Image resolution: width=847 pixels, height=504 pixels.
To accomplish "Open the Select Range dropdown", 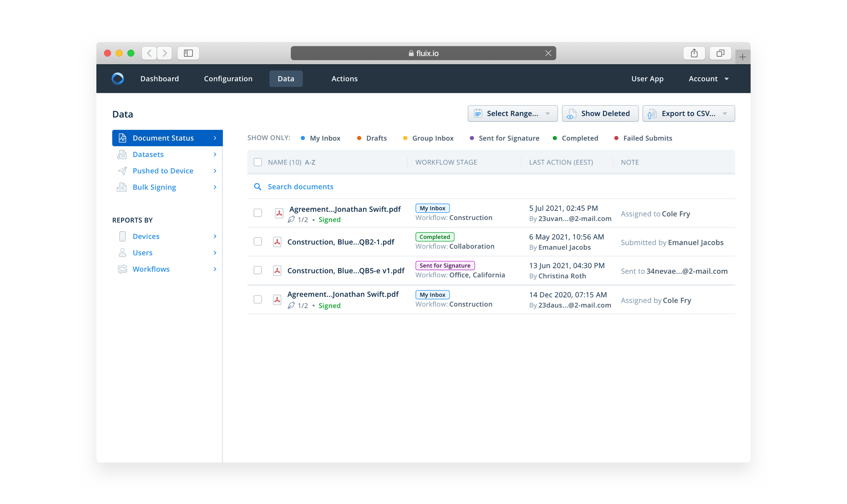I will coord(512,113).
